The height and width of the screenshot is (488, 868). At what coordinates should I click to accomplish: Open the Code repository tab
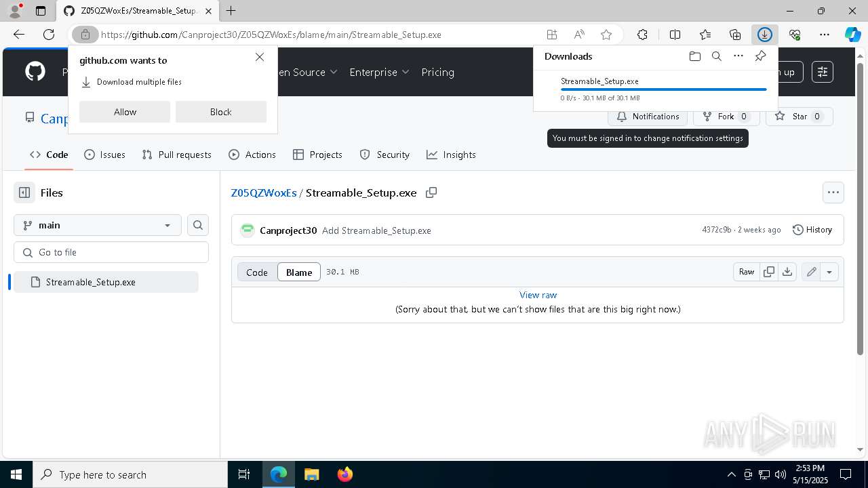click(49, 155)
